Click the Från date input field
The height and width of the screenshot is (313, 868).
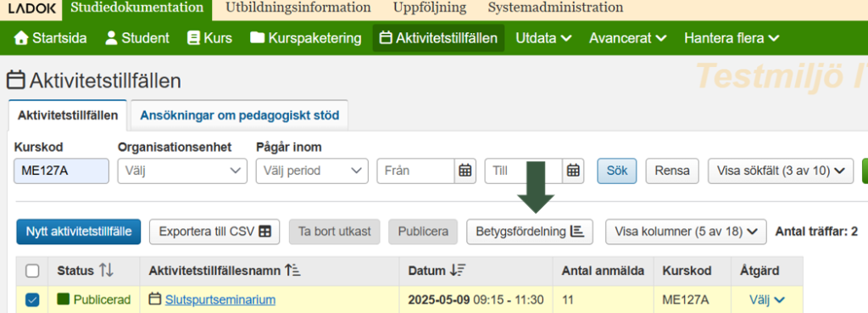[415, 170]
